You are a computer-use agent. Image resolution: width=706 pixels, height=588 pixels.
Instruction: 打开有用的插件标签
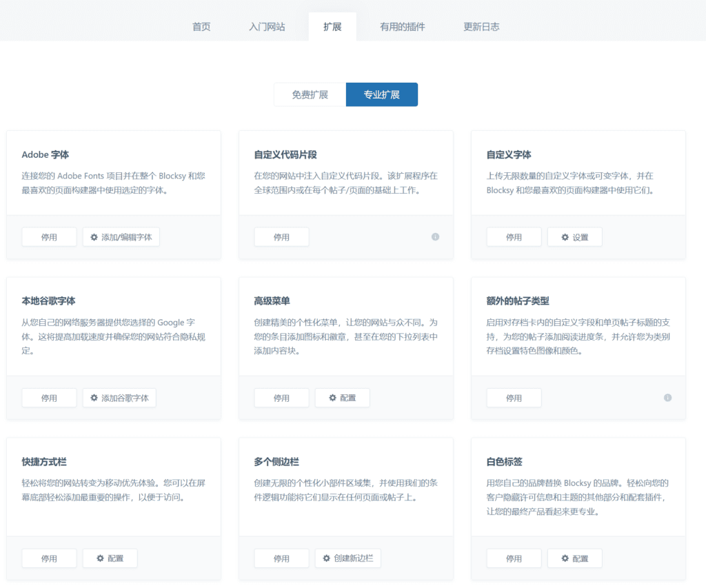point(403,25)
